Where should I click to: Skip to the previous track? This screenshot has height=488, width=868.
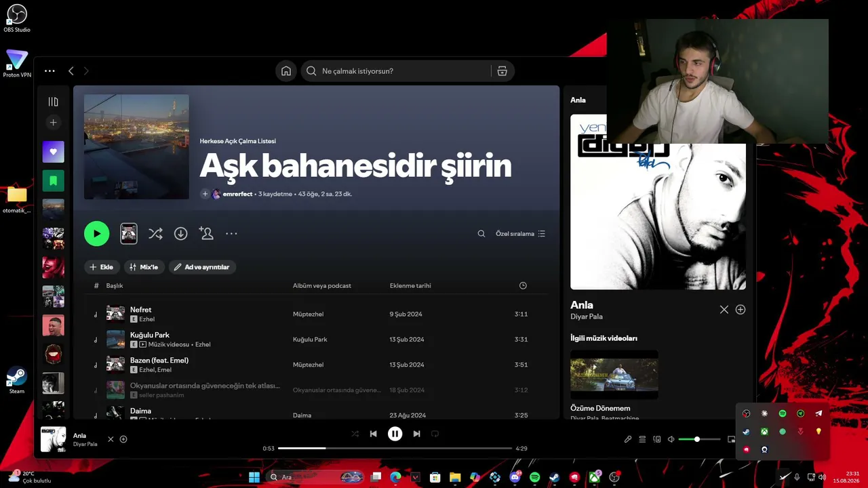[x=373, y=434]
